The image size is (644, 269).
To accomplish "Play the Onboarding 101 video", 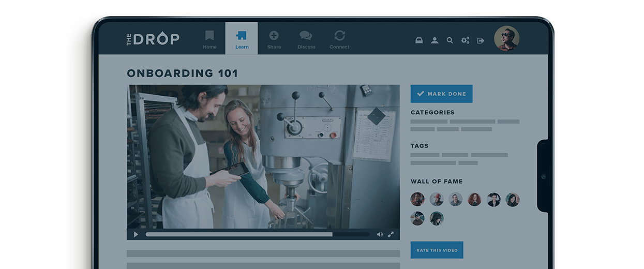I will (136, 234).
